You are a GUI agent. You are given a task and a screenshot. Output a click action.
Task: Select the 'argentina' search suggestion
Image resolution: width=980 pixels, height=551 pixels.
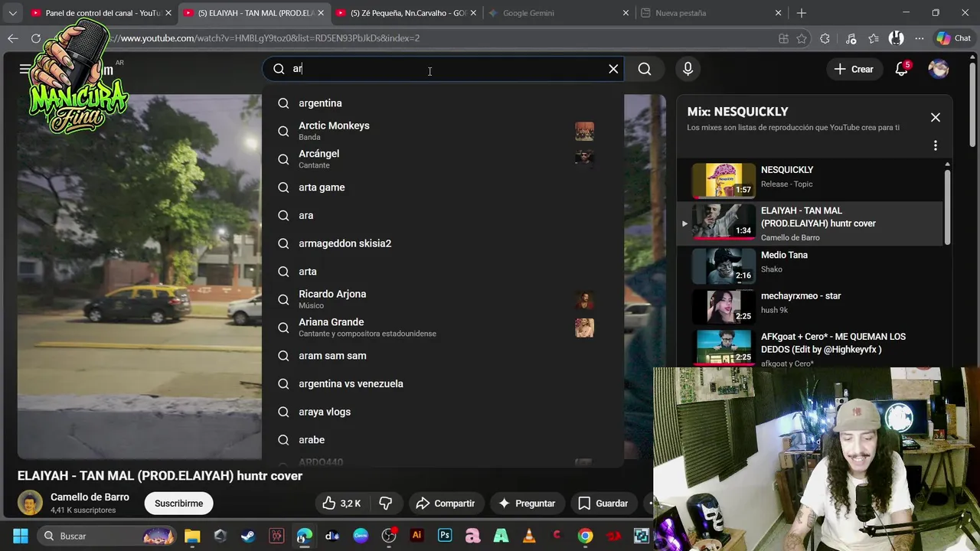click(443, 103)
